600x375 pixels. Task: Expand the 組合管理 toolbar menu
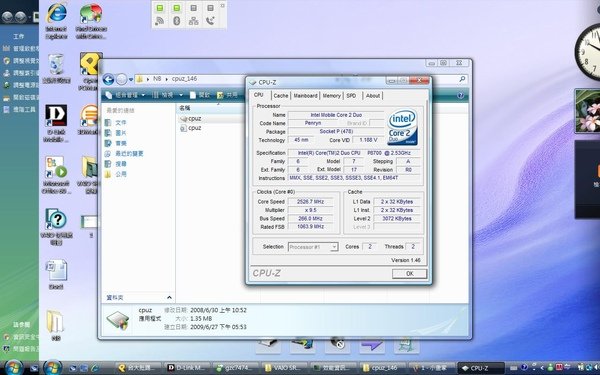(x=126, y=95)
